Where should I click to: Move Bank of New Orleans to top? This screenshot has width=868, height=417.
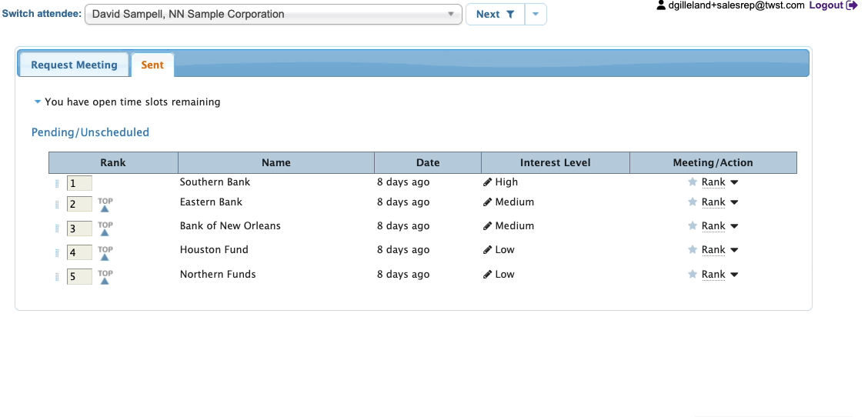[105, 229]
